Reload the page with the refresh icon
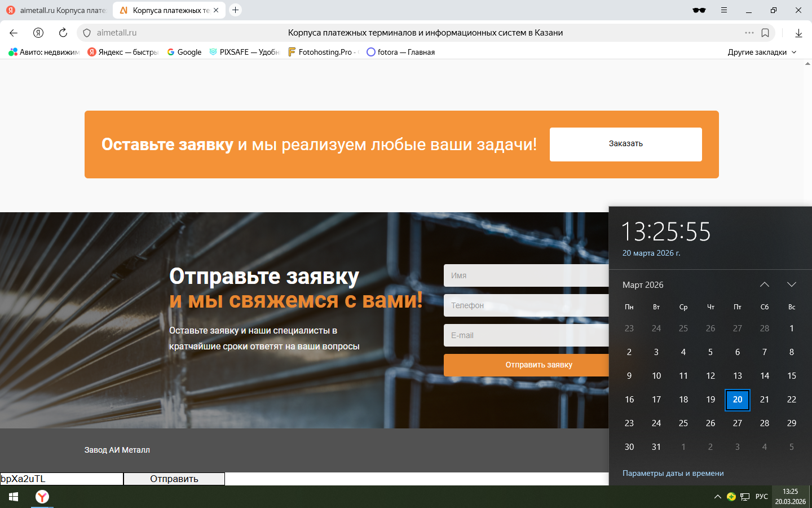Screen dimensions: 812x508 pos(63,33)
